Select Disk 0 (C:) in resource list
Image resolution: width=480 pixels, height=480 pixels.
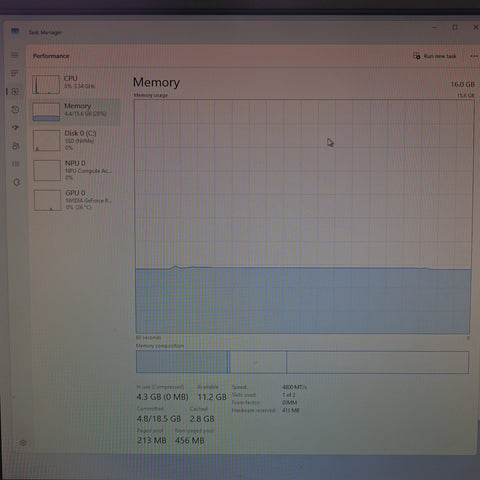click(x=76, y=140)
